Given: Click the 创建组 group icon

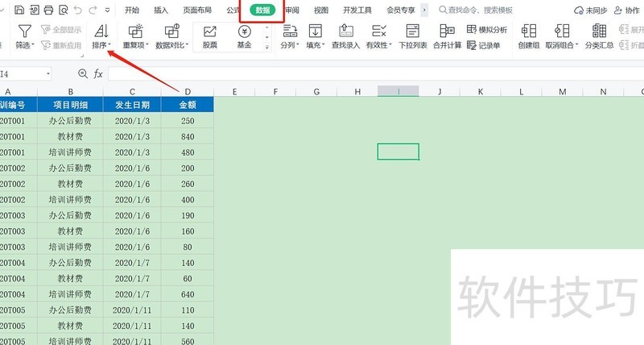Looking at the screenshot, I should (529, 31).
